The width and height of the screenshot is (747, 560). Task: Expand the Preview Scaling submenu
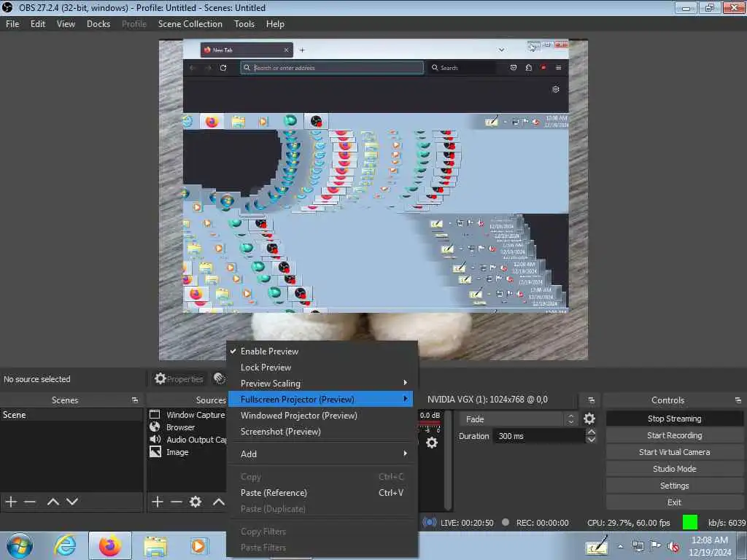322,383
